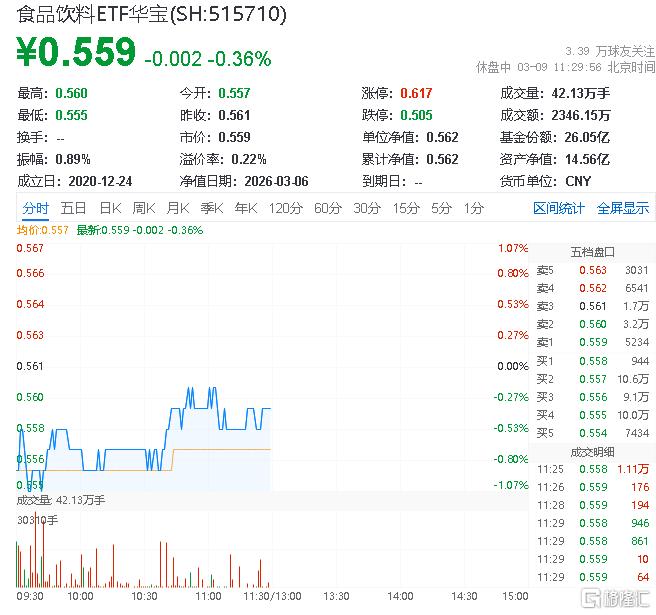Click the 昨收 value 0.561

(x=234, y=115)
